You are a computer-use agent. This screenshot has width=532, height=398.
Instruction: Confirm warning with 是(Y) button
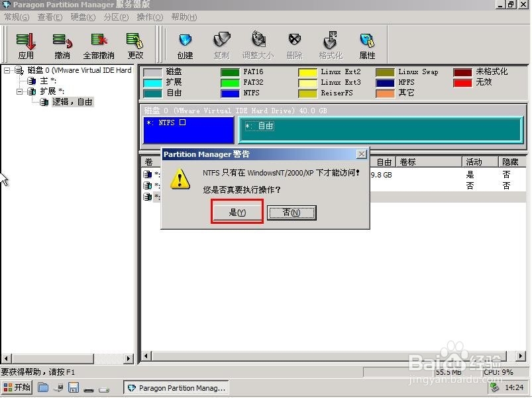[x=237, y=213]
